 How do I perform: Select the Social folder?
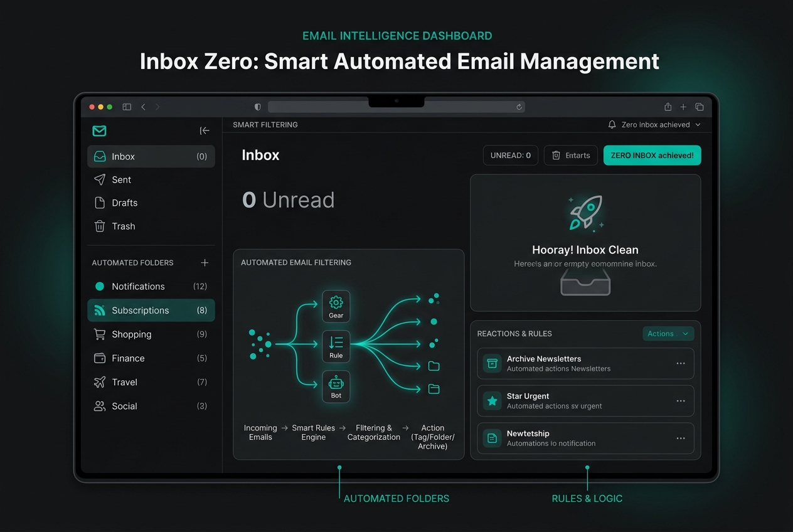click(x=151, y=406)
